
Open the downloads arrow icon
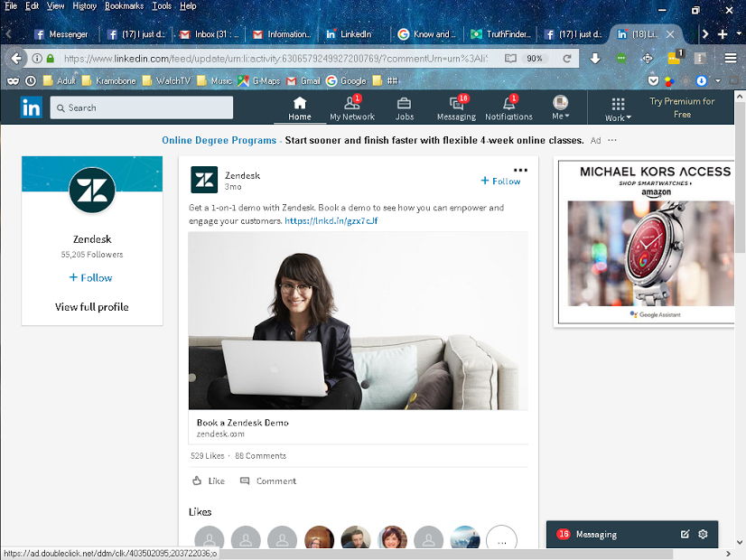pos(594,59)
